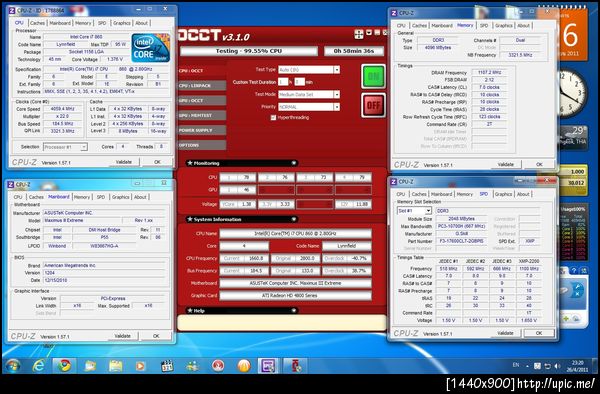Open Google Chrome from the taskbar
Image resolution: width=600 pixels, height=394 pixels.
[64, 366]
